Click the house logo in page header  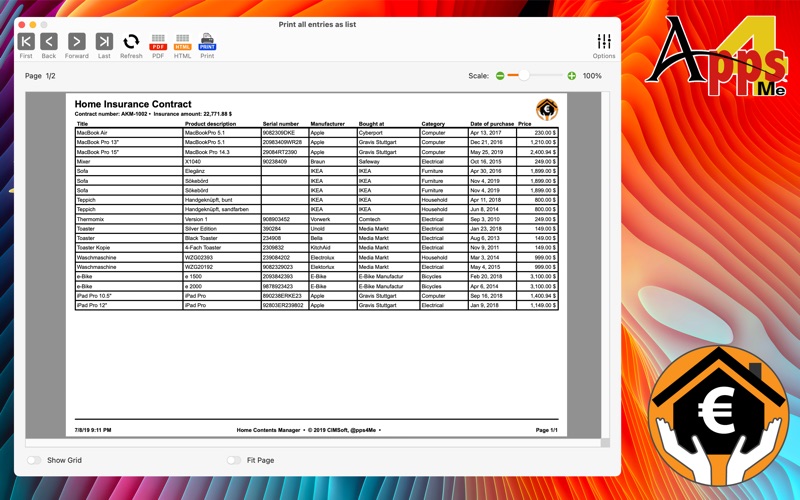tap(546, 109)
